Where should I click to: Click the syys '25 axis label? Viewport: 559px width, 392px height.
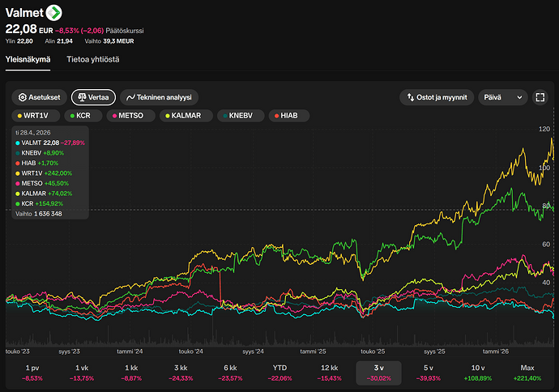pyautogui.click(x=434, y=352)
